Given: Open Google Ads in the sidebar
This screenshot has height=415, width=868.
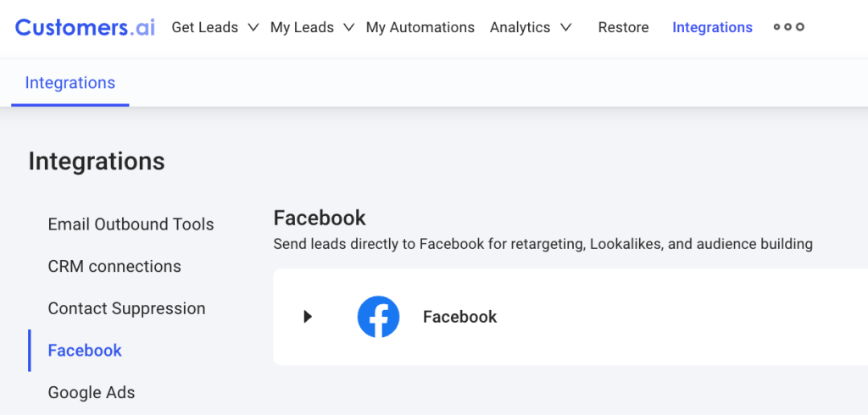Looking at the screenshot, I should point(92,392).
